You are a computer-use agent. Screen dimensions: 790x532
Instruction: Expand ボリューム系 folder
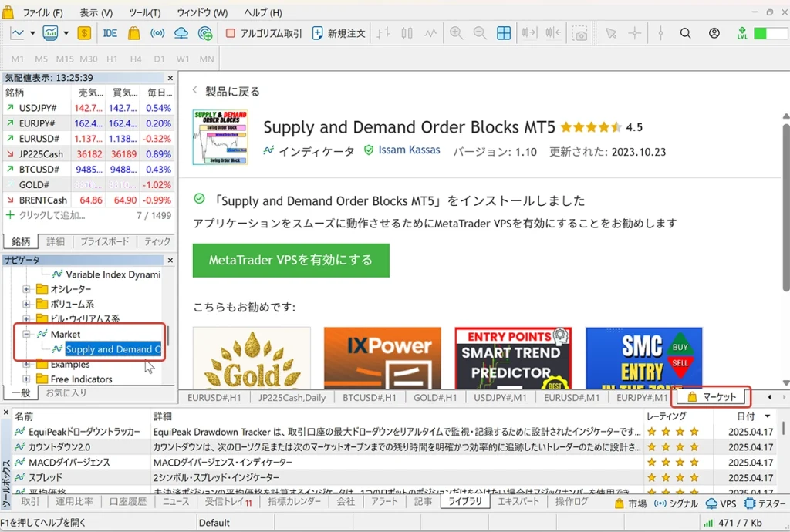coord(26,304)
